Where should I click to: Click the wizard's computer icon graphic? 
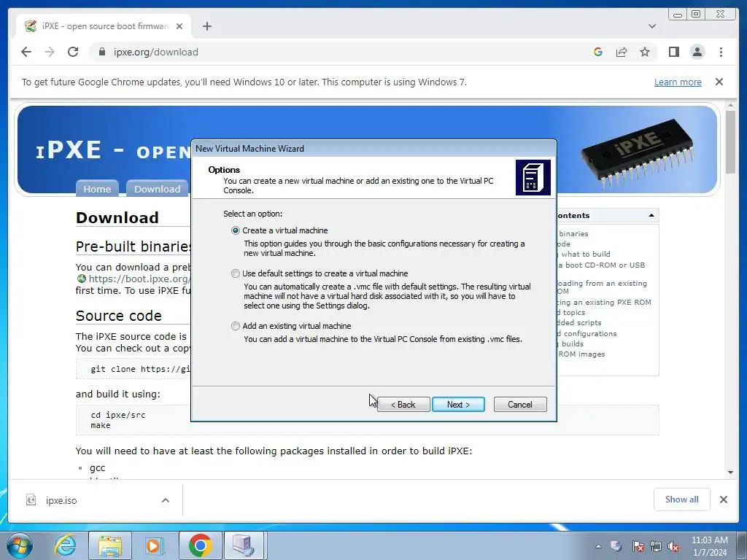coord(533,178)
